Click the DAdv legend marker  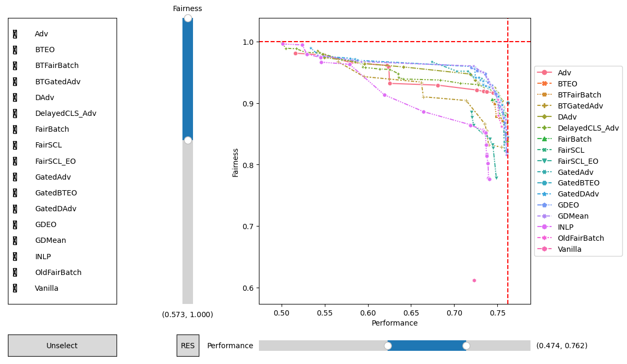[544, 117]
